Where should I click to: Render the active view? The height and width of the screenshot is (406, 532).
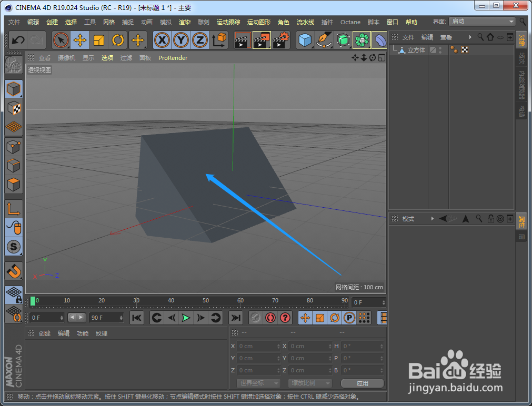(243, 40)
